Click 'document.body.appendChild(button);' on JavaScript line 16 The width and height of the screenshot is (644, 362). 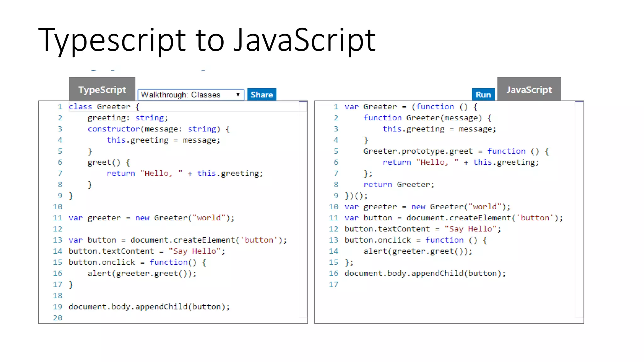425,273
